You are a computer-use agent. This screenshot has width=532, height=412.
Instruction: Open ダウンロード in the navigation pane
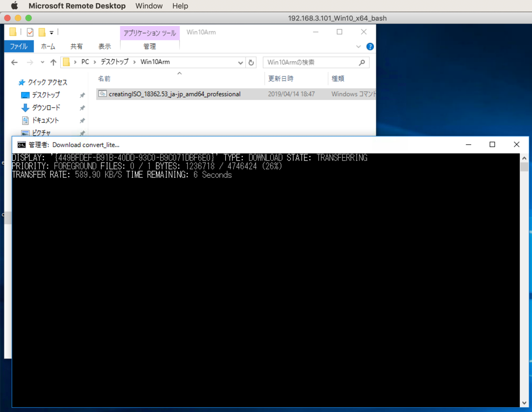[x=46, y=108]
